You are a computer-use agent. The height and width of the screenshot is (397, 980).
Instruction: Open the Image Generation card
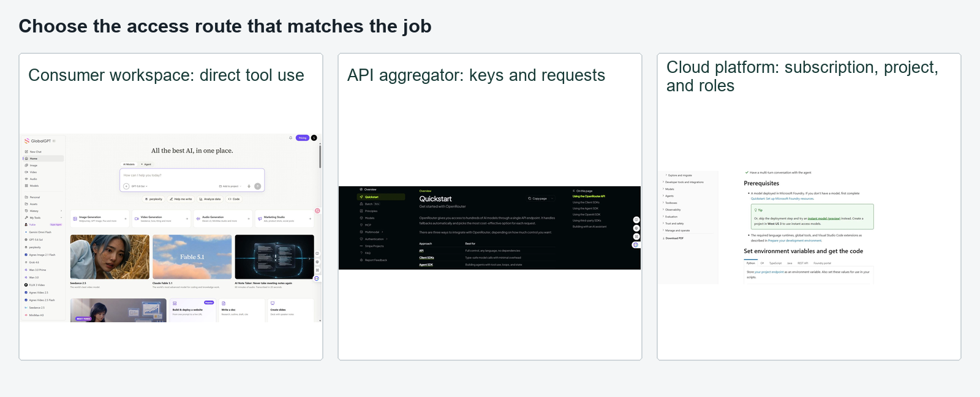coord(100,219)
